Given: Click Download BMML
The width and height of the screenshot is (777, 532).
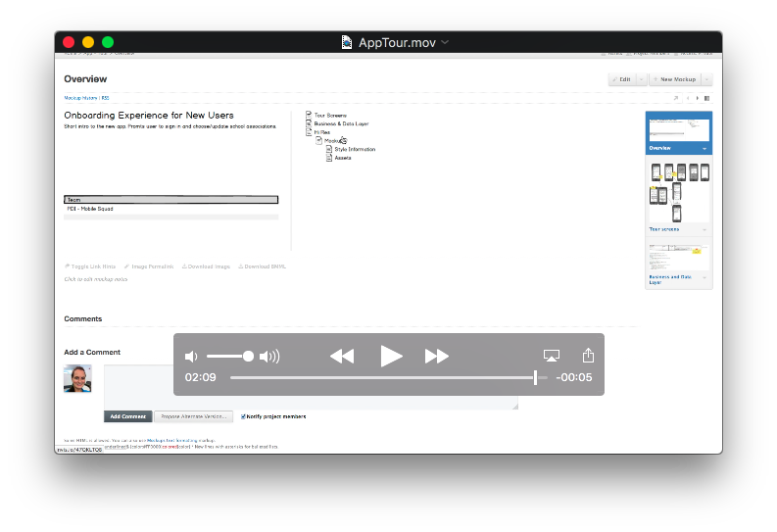Looking at the screenshot, I should (x=263, y=266).
